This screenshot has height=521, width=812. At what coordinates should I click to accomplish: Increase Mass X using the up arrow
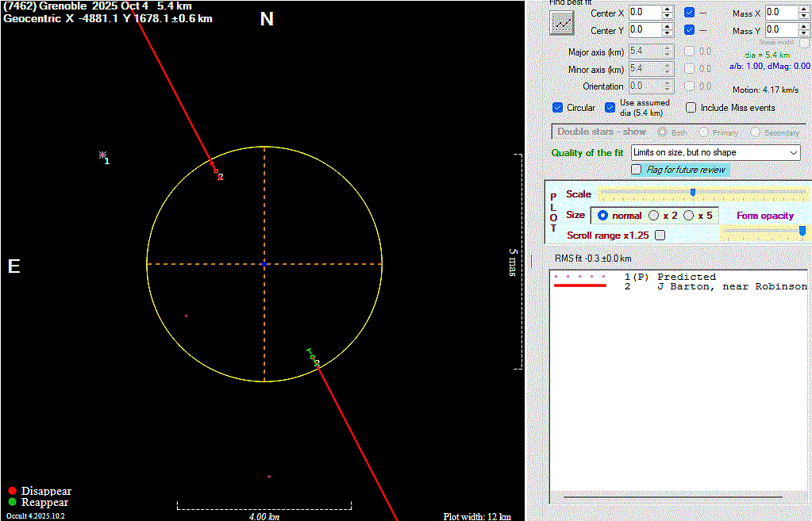(x=803, y=9)
